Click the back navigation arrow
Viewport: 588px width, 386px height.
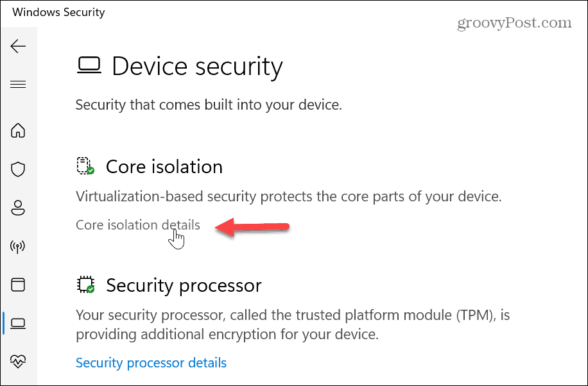click(18, 46)
